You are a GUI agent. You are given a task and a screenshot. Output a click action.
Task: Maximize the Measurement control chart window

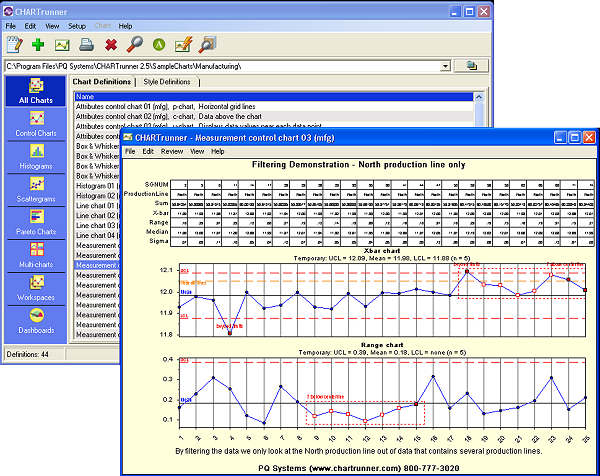point(574,137)
